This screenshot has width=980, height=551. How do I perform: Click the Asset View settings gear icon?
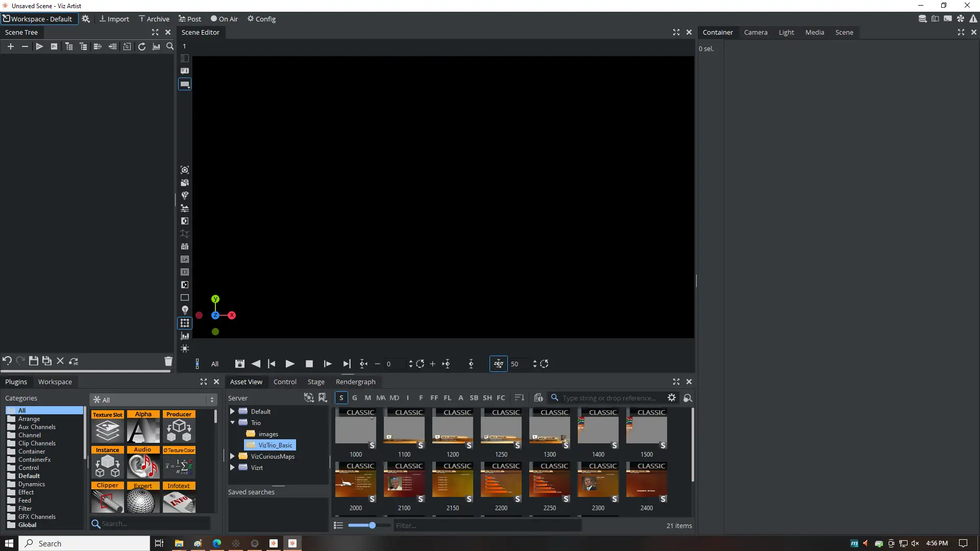[x=672, y=397]
